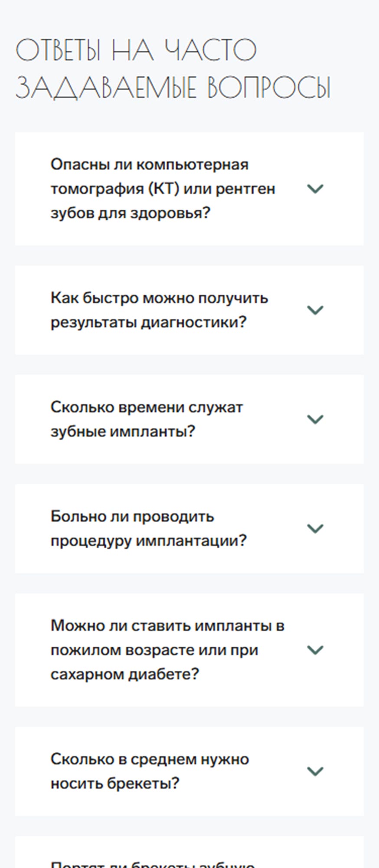This screenshot has height=868, width=379.
Task: Expand implantation pain question via its chevron
Action: (x=315, y=529)
